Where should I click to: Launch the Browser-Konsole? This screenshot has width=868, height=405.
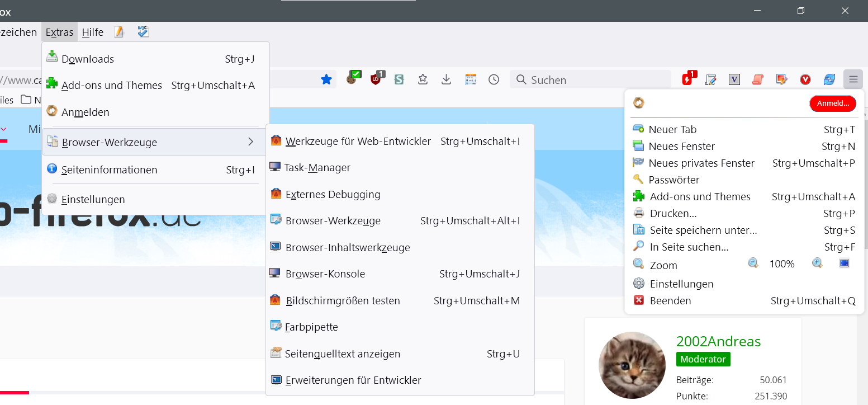[400, 274]
